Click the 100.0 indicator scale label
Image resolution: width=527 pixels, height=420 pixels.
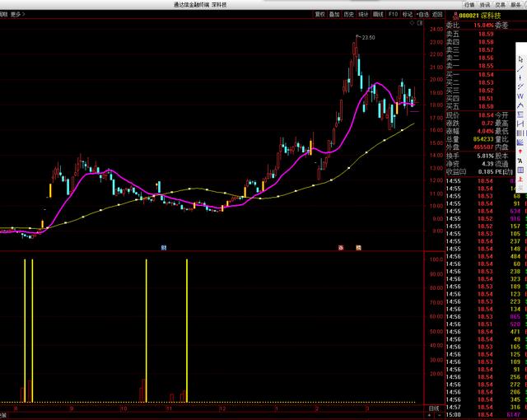point(436,259)
